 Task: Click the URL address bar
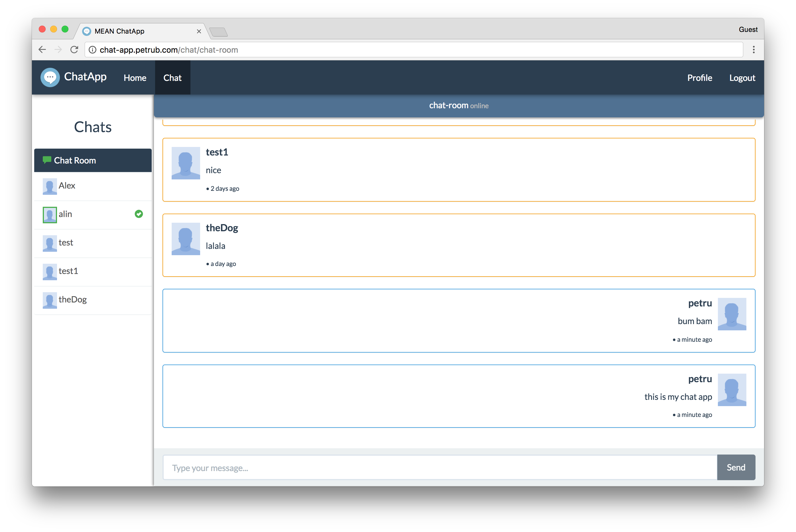407,50
